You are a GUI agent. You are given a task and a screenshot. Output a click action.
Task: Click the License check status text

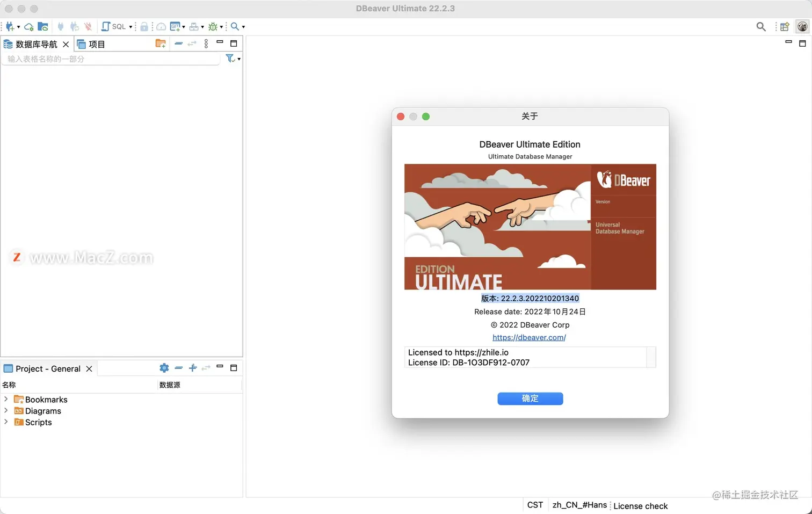pyautogui.click(x=641, y=506)
